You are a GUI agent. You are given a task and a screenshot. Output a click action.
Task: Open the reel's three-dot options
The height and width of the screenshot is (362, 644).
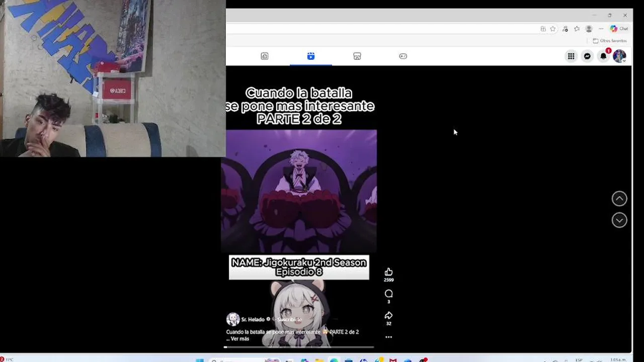pos(388,337)
